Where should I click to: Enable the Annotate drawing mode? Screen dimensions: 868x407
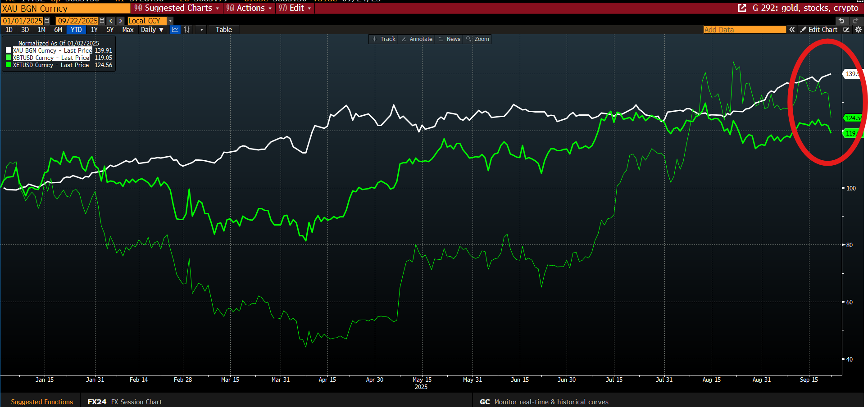417,39
